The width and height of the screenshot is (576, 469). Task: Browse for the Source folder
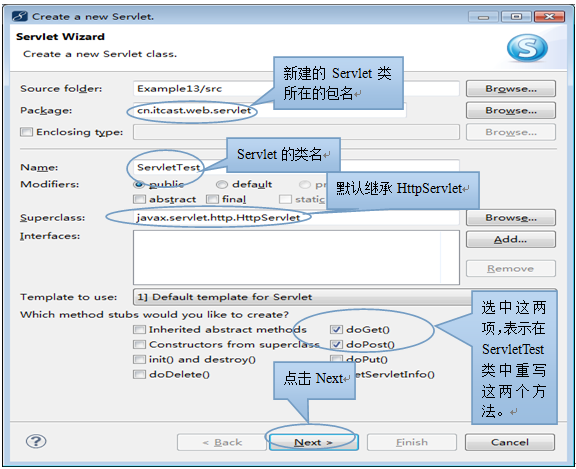coord(511,89)
